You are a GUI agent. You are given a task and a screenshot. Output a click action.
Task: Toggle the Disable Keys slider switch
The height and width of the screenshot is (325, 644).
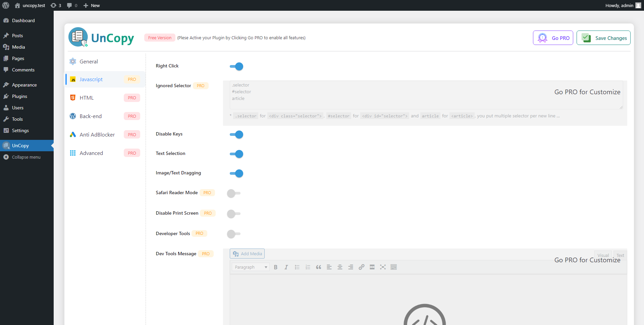tap(236, 134)
